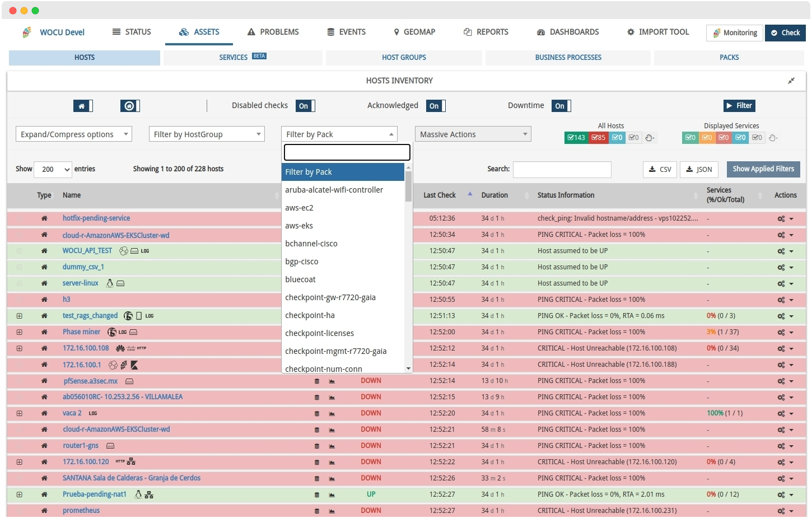812x518 pixels.
Task: Collapse the Hosts Inventory panel icon
Action: (x=791, y=81)
